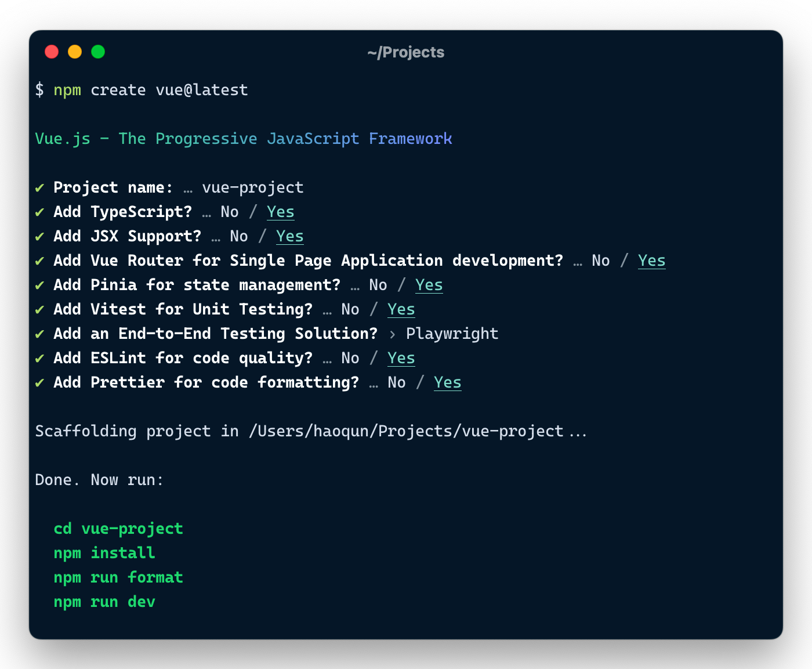
Task: Click the checkmark beside "Project name"
Action: tap(39, 187)
